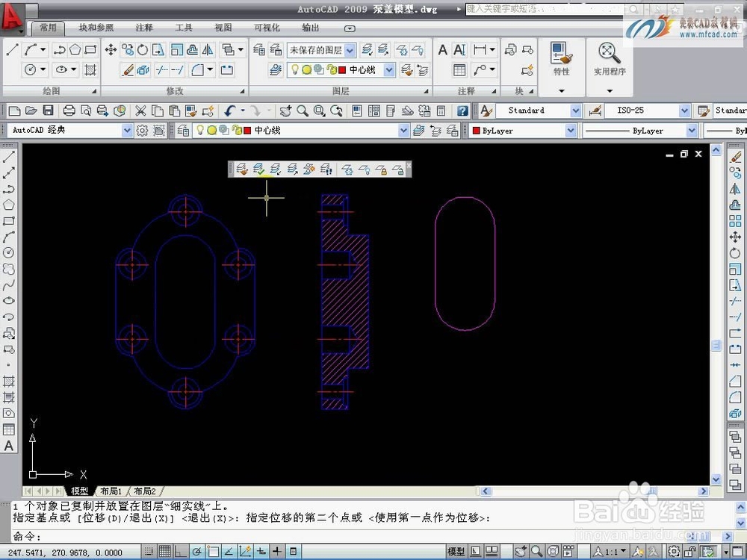Expand the 绘图 panel
Viewport: 747px width, 560px height.
click(x=94, y=91)
